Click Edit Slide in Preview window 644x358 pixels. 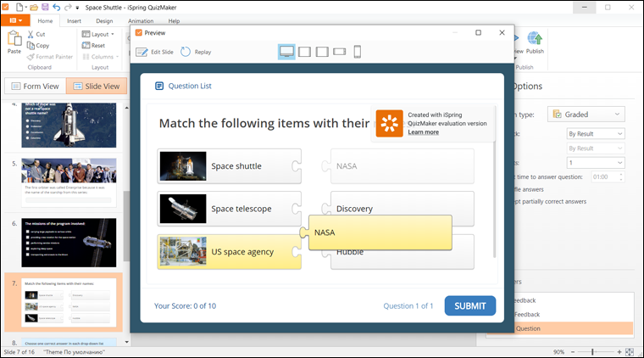pyautogui.click(x=154, y=52)
